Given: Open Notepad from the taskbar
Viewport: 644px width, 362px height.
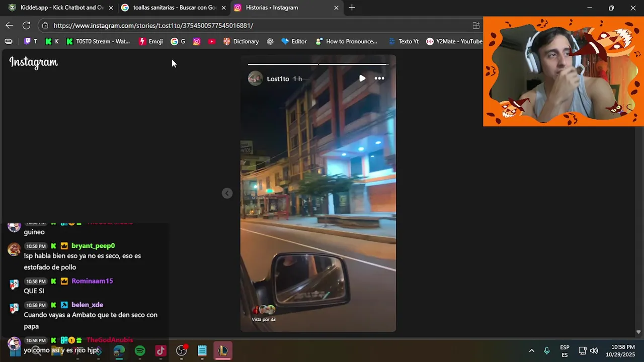Looking at the screenshot, I should (x=202, y=350).
